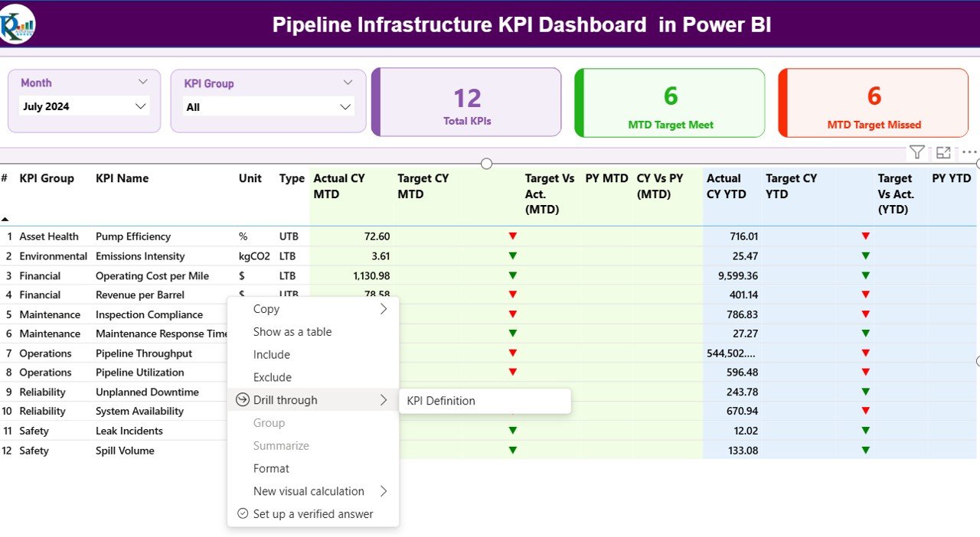Select the Total KPIs card
Image resolution: width=980 pixels, height=537 pixels.
[x=466, y=102]
